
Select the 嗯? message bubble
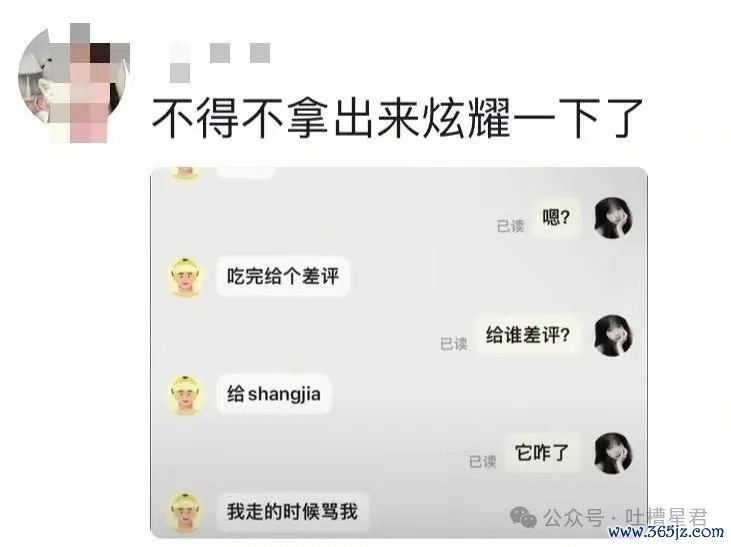(x=556, y=217)
